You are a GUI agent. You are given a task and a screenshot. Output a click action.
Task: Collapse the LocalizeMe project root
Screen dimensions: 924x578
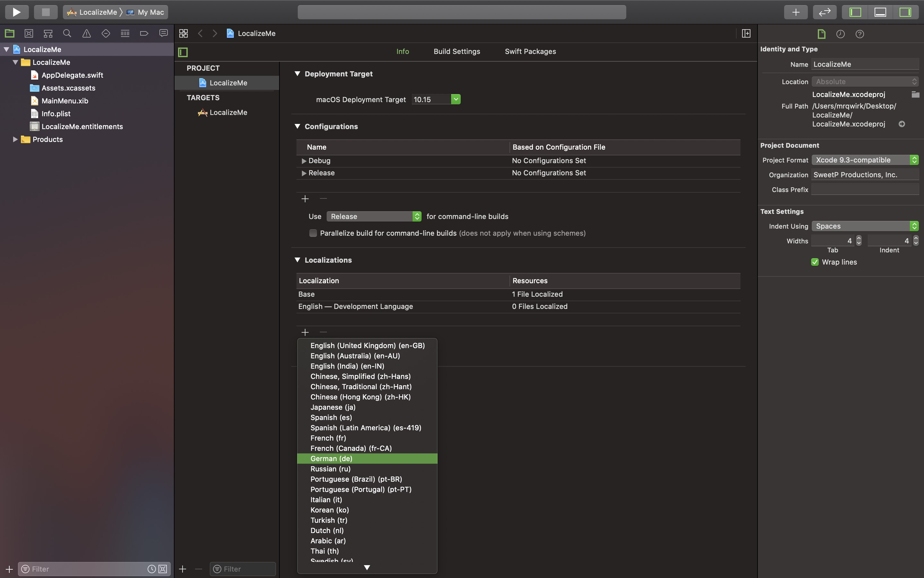tap(6, 49)
